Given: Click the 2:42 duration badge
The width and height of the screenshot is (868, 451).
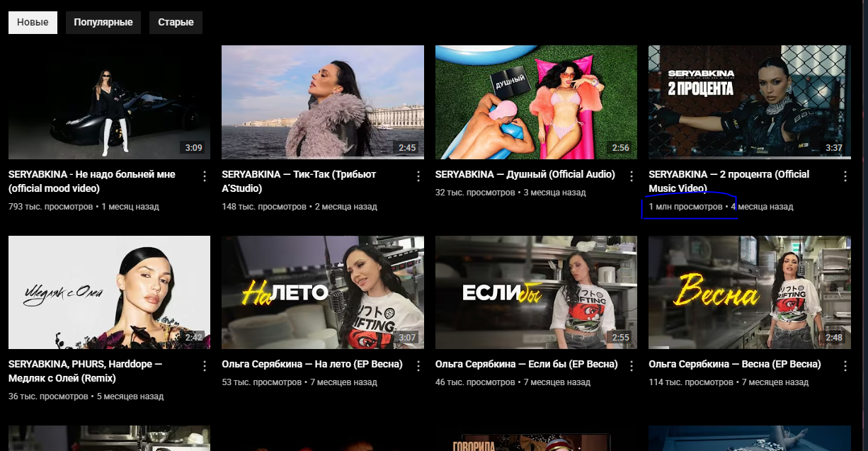Looking at the screenshot, I should pos(193,338).
